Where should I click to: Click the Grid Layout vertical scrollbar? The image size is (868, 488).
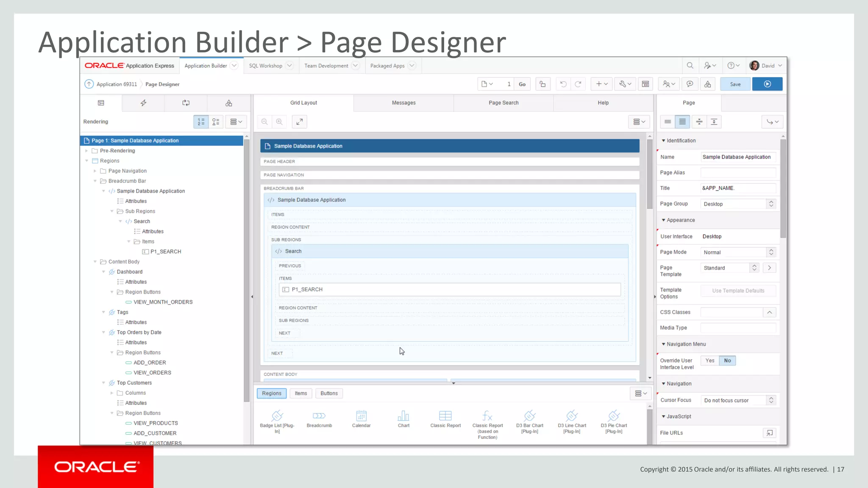[649, 175]
